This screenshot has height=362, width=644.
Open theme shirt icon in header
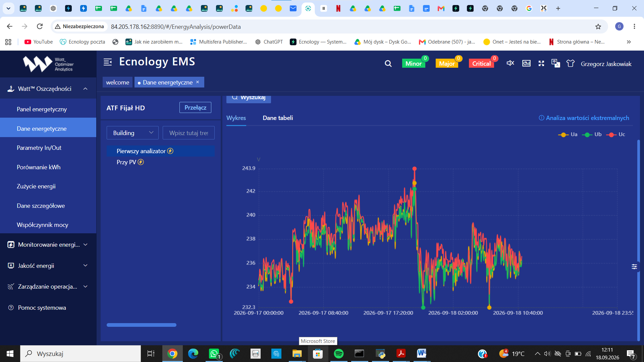tap(571, 63)
